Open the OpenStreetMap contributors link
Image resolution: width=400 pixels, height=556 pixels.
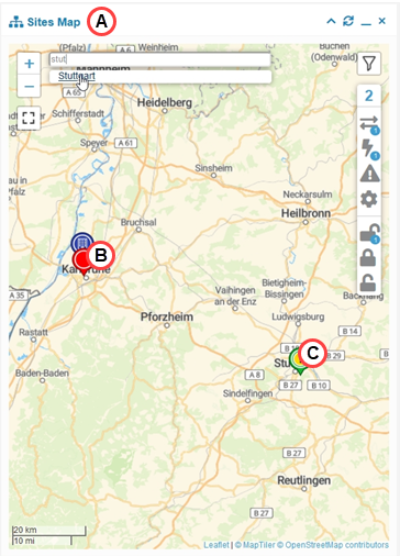(x=337, y=545)
